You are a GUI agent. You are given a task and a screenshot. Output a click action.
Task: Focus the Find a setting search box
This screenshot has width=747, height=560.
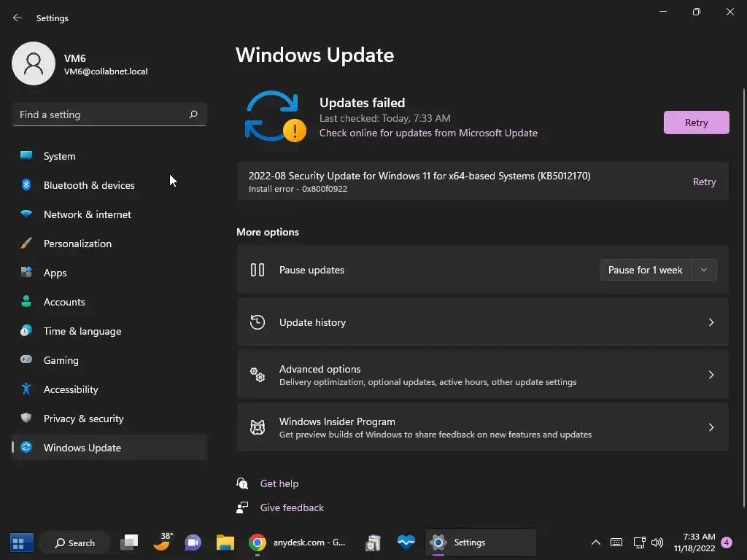109,114
